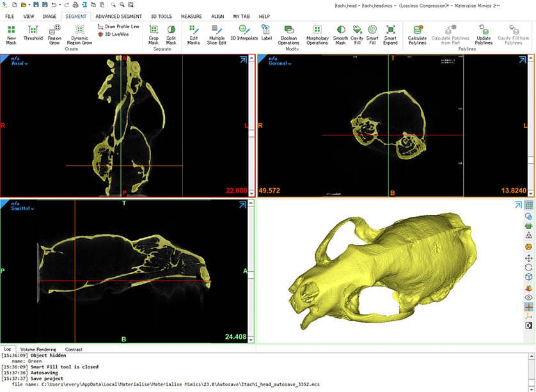Open Morphology Operations
Image resolution: width=536 pixels, height=392 pixels.
pyautogui.click(x=317, y=34)
